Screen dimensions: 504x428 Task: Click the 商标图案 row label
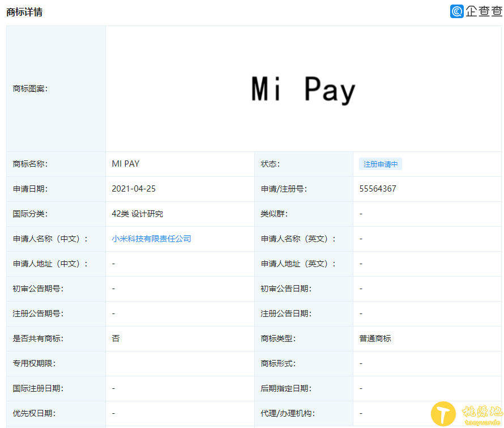pos(30,88)
